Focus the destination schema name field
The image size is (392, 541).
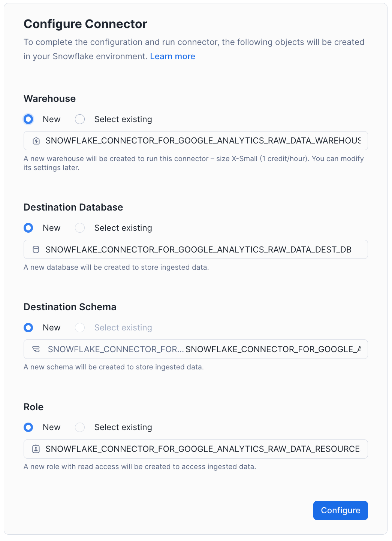tap(196, 349)
